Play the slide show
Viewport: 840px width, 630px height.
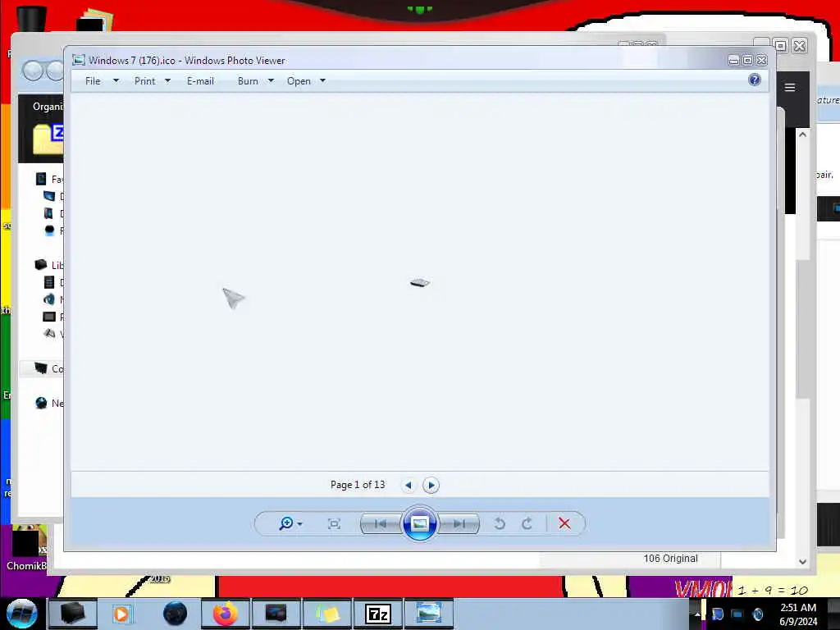tap(419, 523)
